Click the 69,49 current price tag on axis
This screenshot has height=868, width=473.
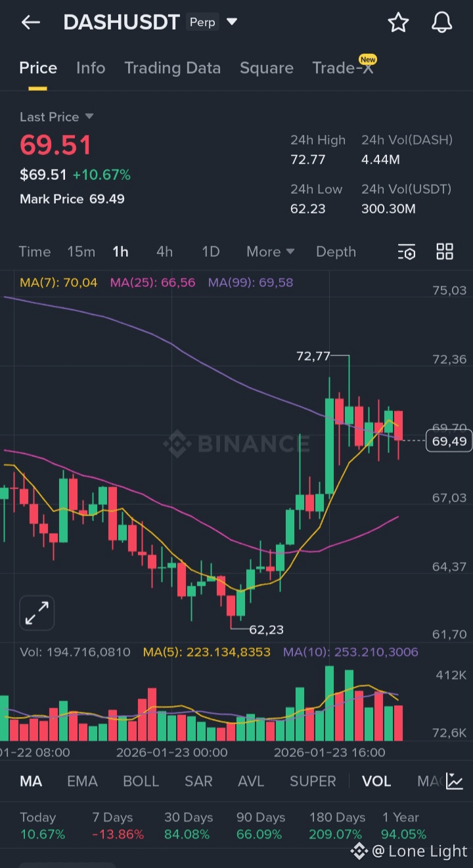click(x=449, y=441)
